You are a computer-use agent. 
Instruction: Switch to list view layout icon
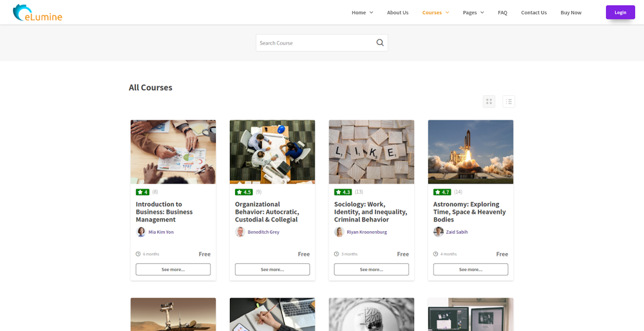509,102
